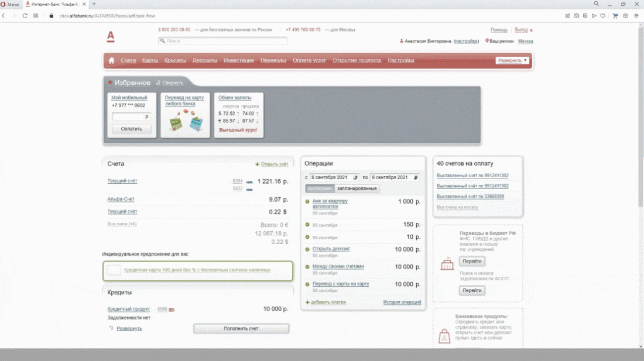644x361 pixels.
Task: Take a snapshot with the camera icon
Action: (576, 16)
